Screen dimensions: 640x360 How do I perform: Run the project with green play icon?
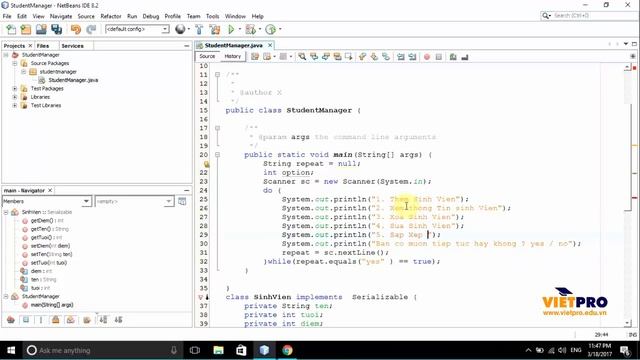pyautogui.click(x=231, y=29)
